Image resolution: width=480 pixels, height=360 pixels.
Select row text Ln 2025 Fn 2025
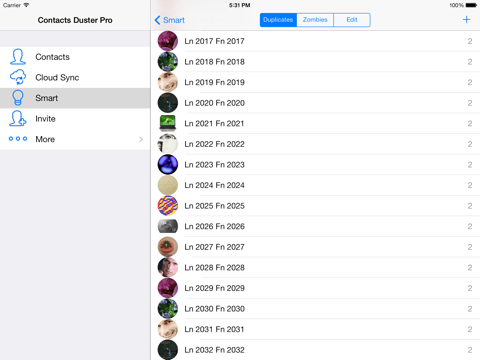click(214, 206)
